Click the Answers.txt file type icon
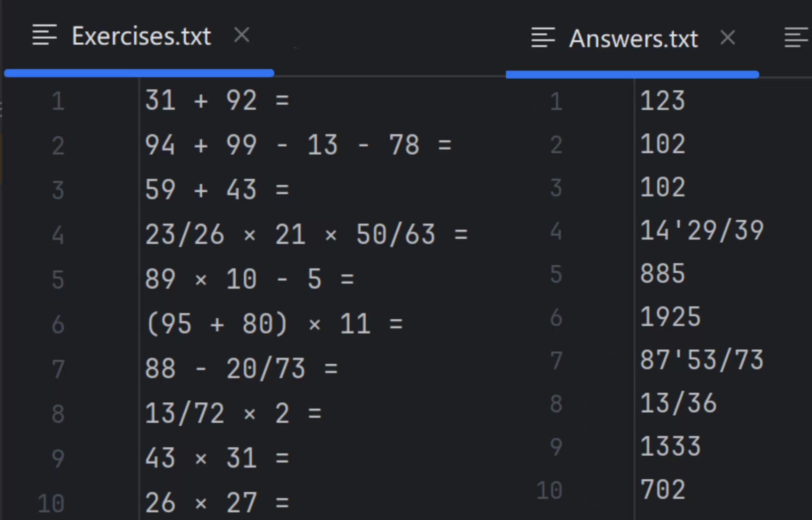812x520 pixels. [x=543, y=38]
